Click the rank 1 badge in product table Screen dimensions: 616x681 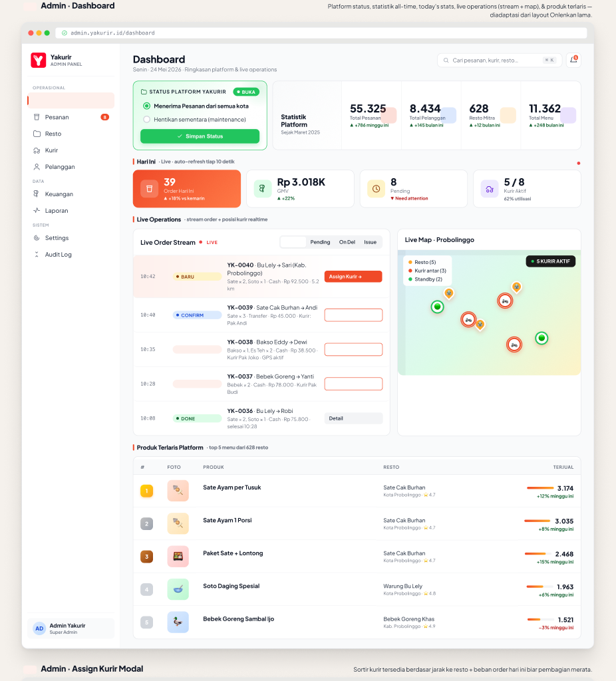(x=146, y=491)
